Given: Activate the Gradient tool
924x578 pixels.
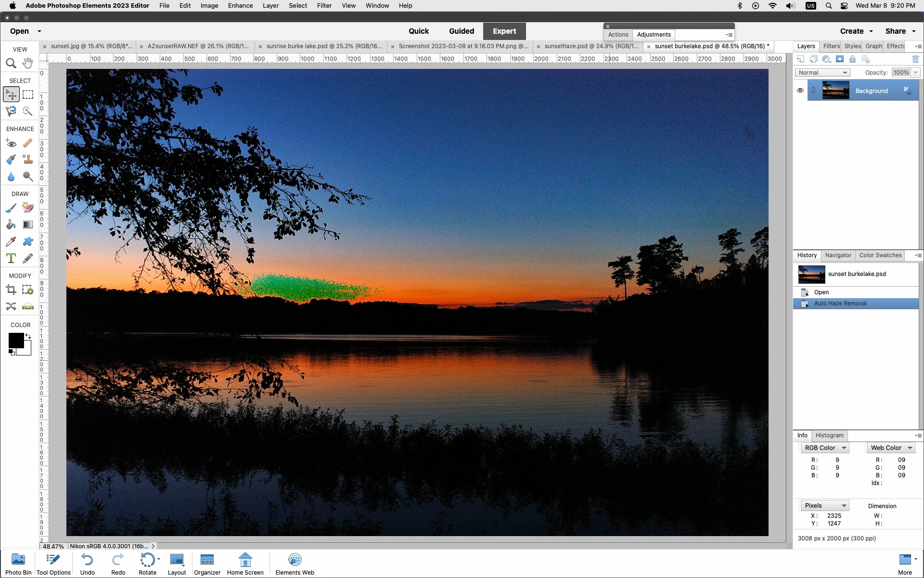Looking at the screenshot, I should tap(28, 224).
